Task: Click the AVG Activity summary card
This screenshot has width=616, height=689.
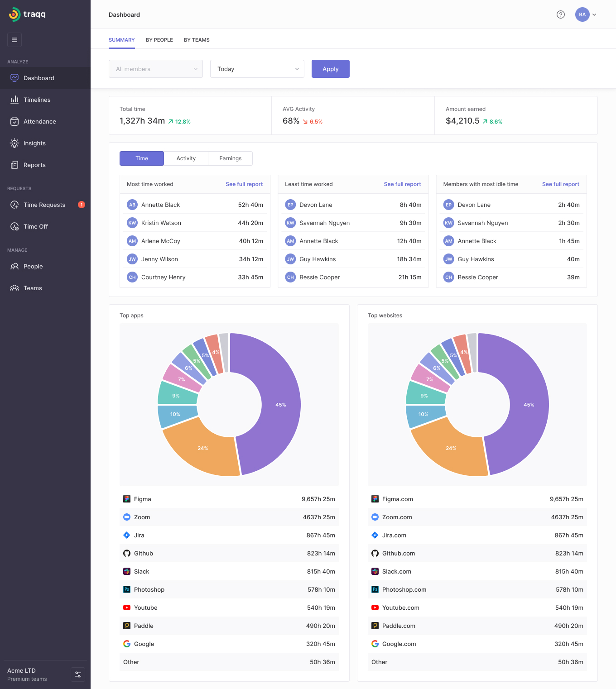Action: click(x=353, y=115)
